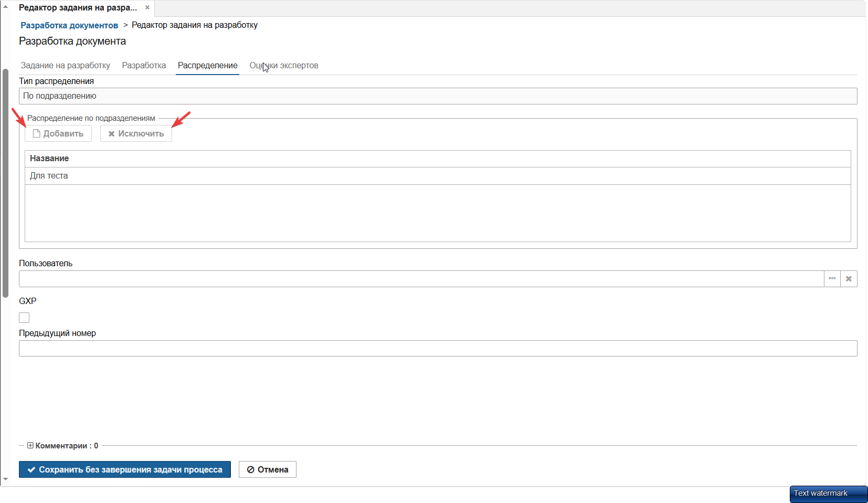Focus the Предыдущий номер input field
Viewport: 868px width, 503px height.
(438, 348)
